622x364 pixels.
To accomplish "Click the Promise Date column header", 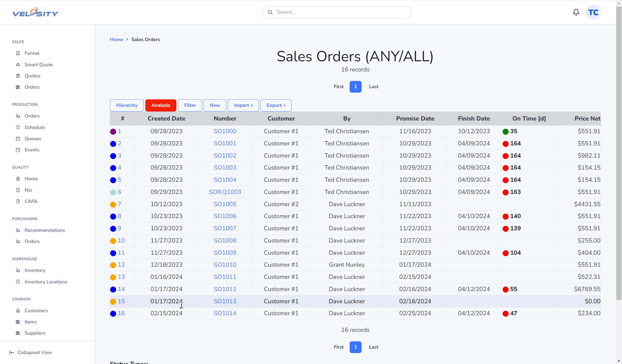I will [x=415, y=119].
